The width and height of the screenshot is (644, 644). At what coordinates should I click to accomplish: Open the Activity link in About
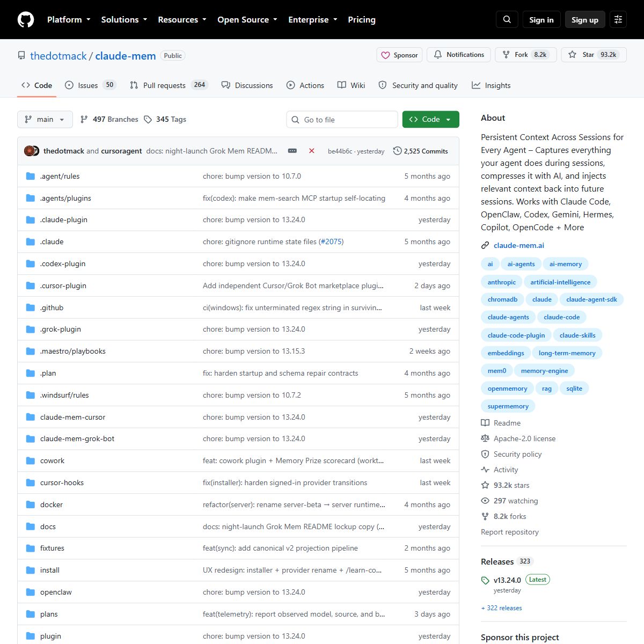(500, 470)
